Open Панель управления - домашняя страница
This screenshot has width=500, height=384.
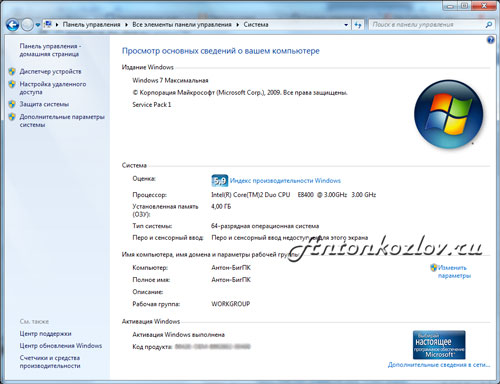[50, 50]
